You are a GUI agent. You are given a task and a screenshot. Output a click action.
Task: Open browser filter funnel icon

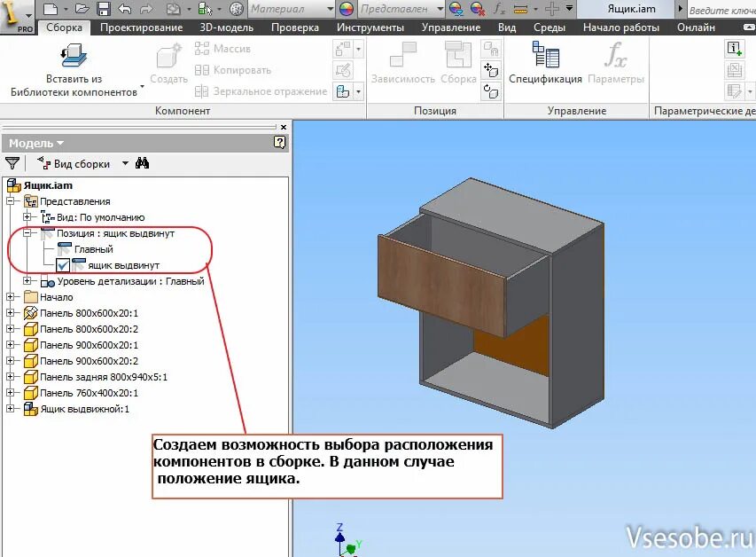12,163
